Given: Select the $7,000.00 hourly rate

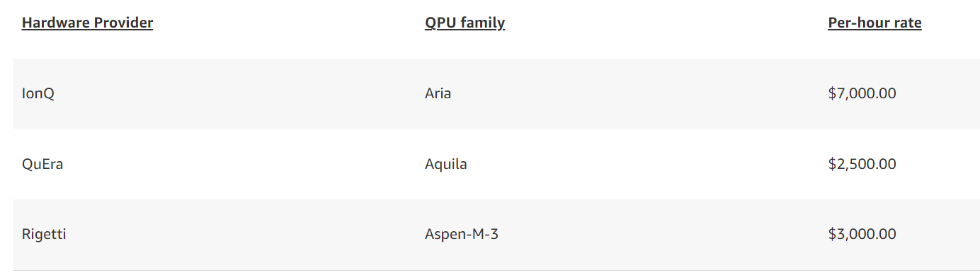Looking at the screenshot, I should (x=862, y=93).
